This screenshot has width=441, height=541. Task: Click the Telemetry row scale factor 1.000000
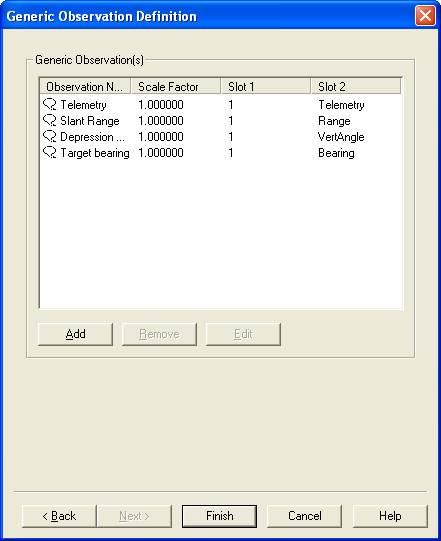[161, 105]
